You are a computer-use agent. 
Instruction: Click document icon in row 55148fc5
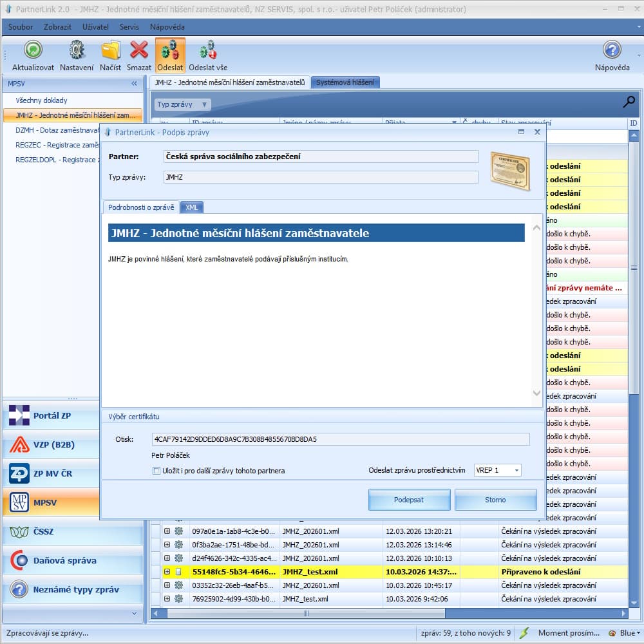178,572
